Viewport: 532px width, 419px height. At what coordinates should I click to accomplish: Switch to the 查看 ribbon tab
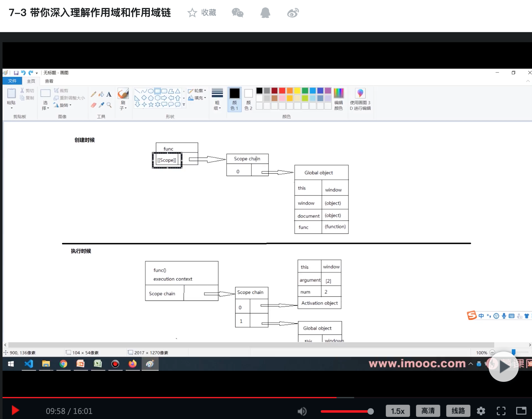(49, 81)
